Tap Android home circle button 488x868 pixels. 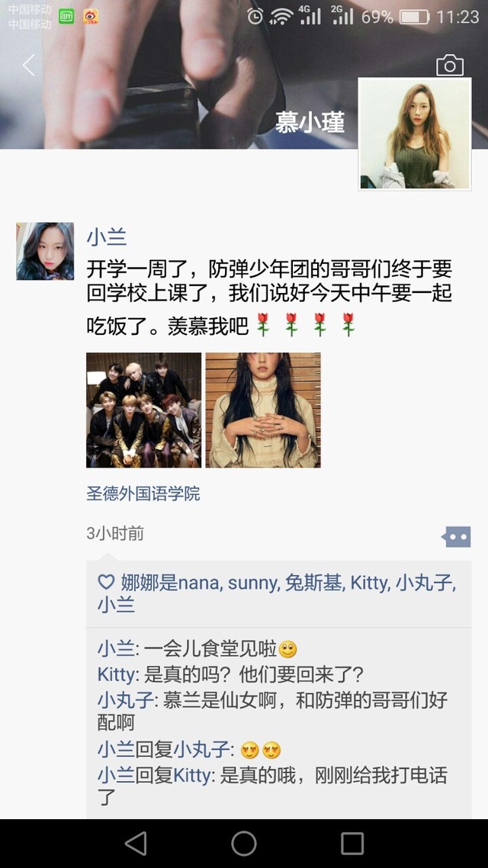[244, 844]
